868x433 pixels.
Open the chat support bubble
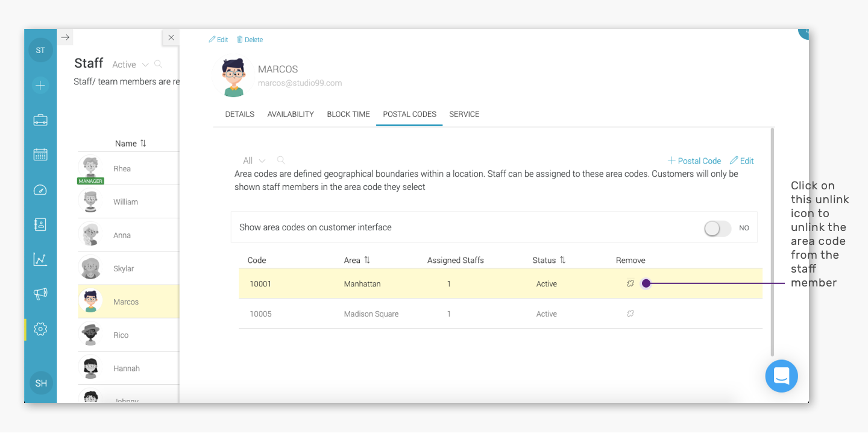point(781,376)
